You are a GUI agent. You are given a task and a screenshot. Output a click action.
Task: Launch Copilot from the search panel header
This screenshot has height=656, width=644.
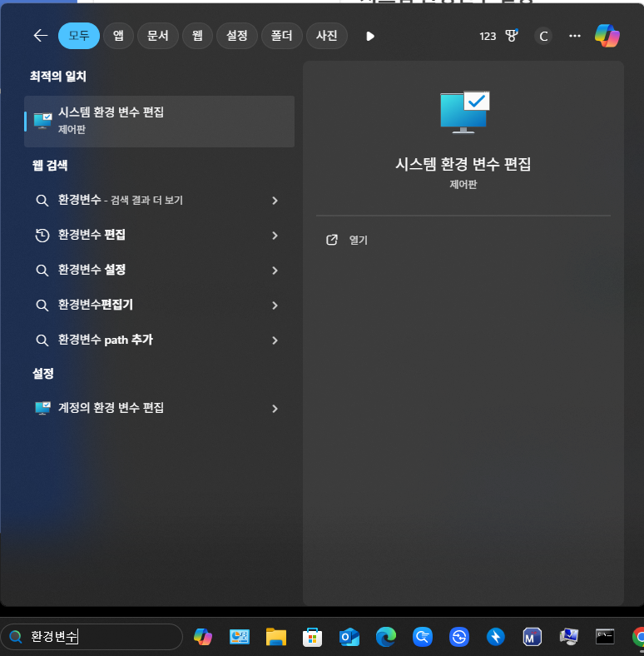pos(607,36)
